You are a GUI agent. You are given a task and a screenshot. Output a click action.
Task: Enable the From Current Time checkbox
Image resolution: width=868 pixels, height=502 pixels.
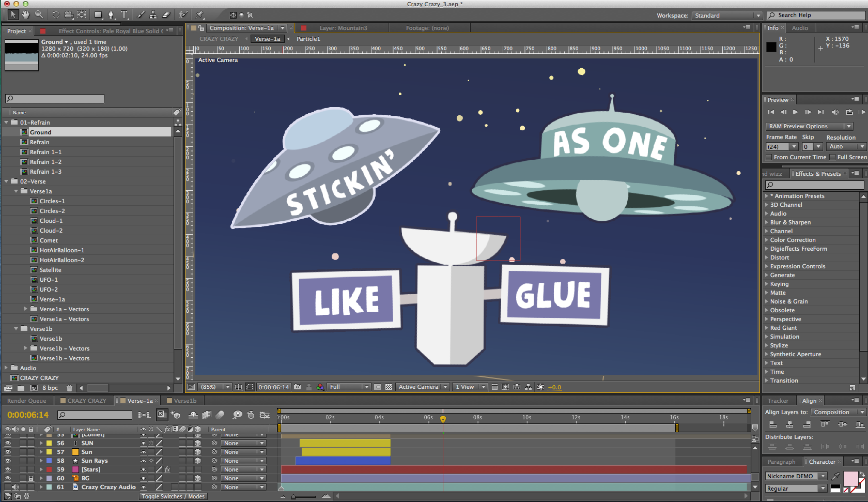click(769, 157)
